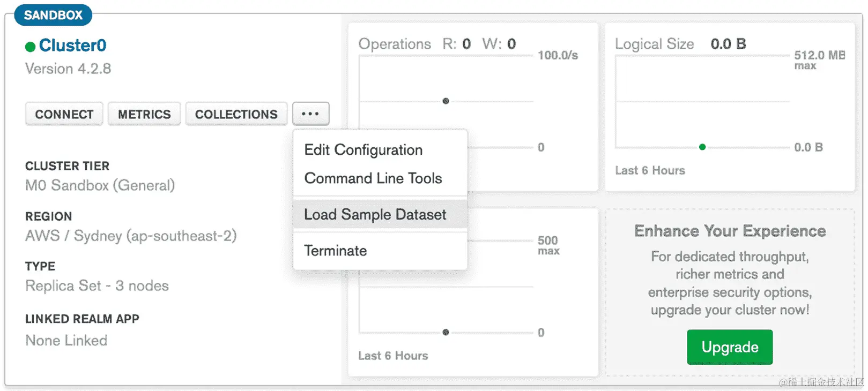Click the CONNECT button
This screenshot has height=391, width=868.
coord(64,114)
